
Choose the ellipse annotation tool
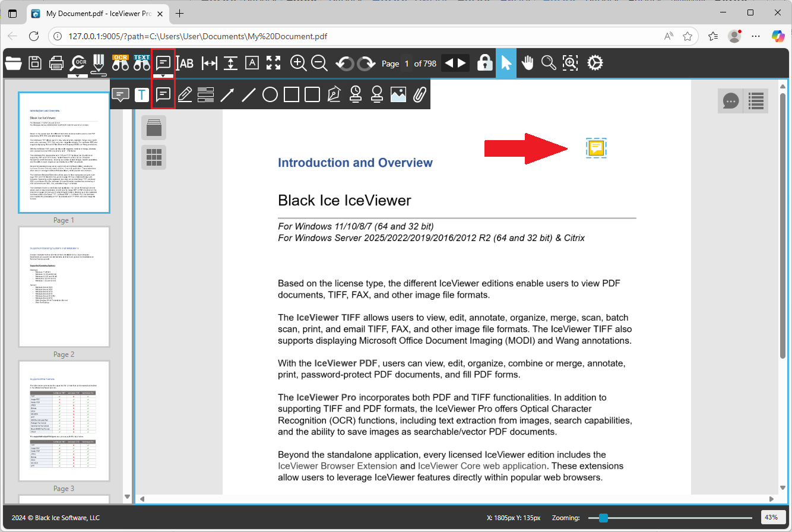click(270, 94)
